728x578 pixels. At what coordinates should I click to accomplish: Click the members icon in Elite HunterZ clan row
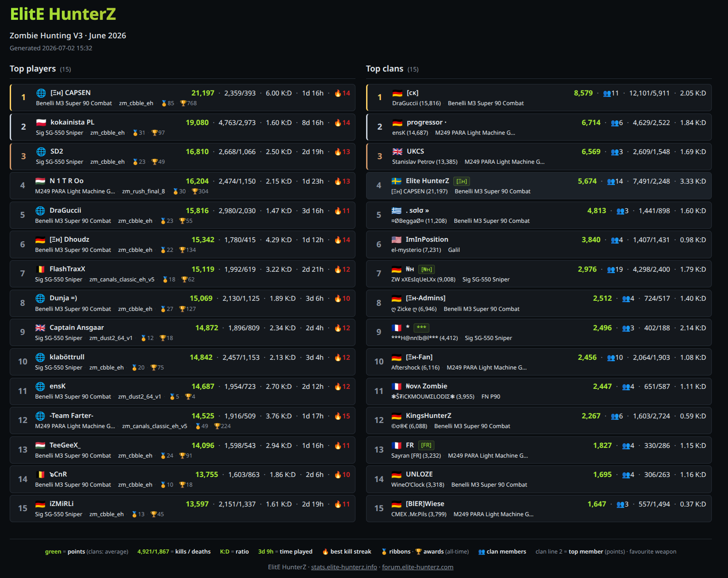coord(611,182)
